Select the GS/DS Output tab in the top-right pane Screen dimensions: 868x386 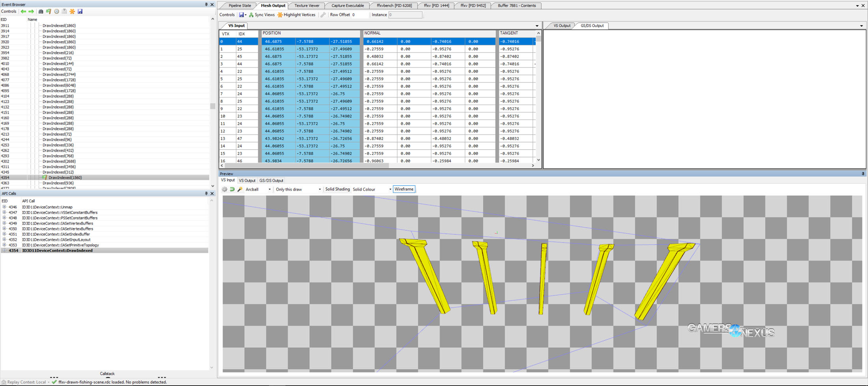tap(592, 26)
